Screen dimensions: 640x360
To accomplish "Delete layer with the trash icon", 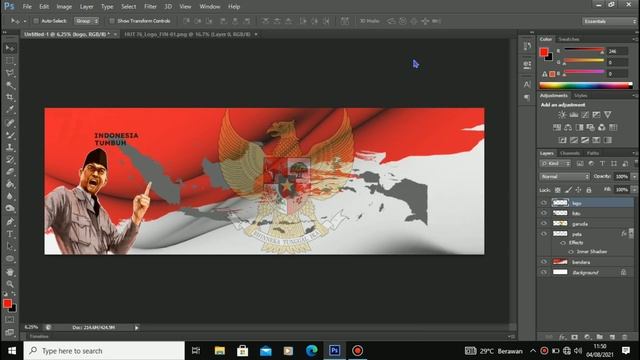I will (x=624, y=337).
